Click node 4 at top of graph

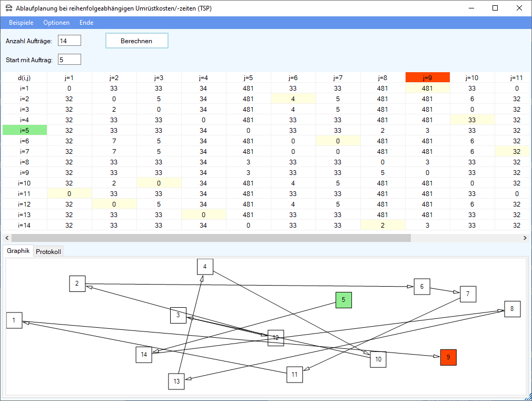coord(205,267)
